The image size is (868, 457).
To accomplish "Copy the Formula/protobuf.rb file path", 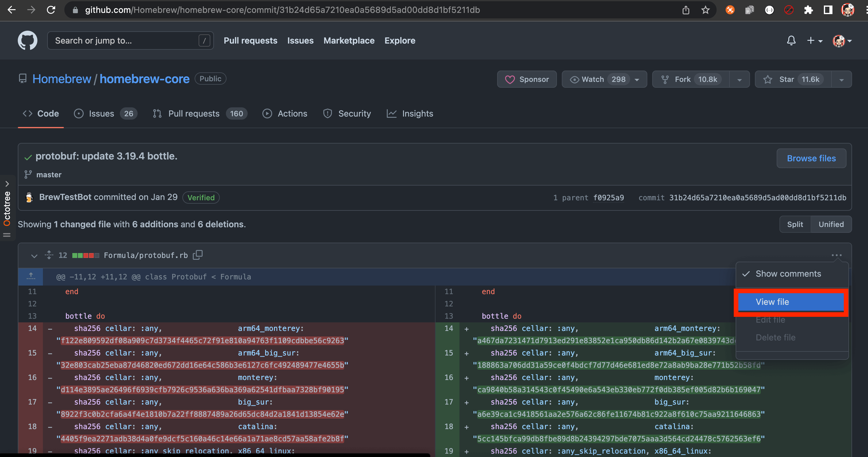I will 198,255.
